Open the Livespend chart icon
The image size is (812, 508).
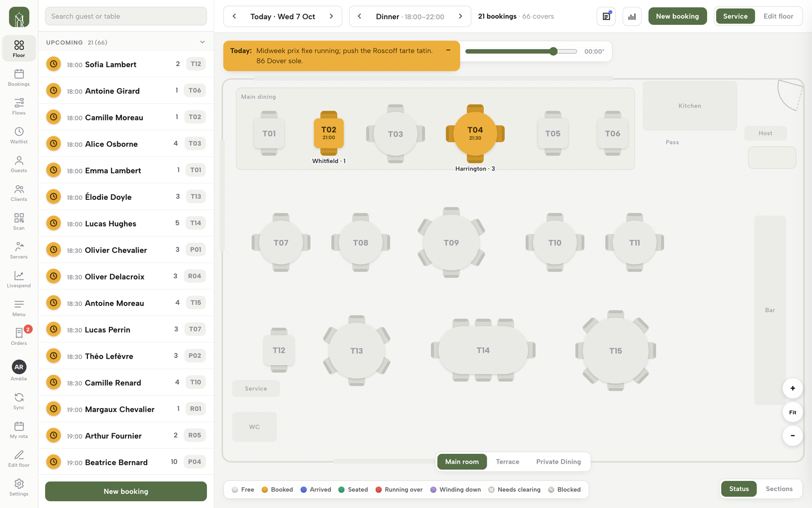click(x=19, y=279)
